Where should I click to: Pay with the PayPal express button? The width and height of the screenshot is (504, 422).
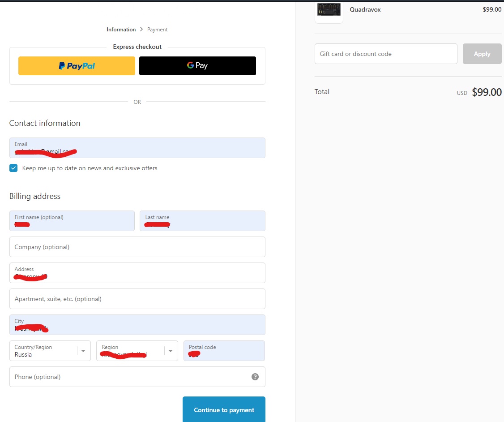pyautogui.click(x=77, y=66)
